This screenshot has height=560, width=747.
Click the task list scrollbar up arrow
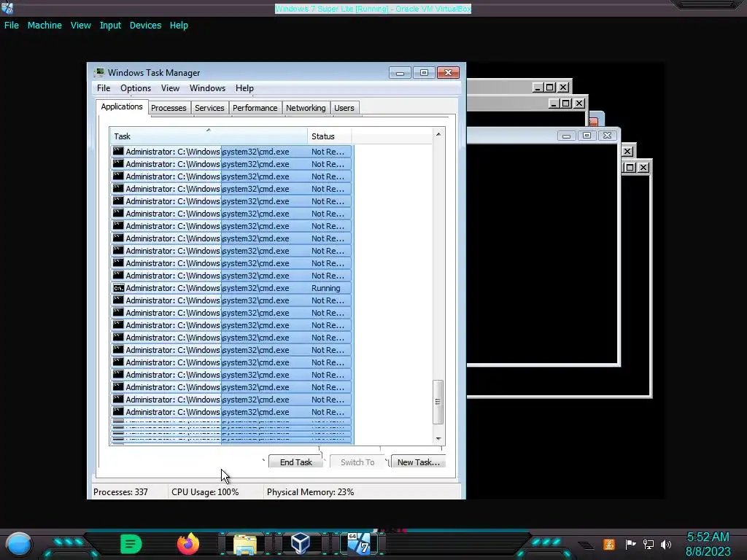pyautogui.click(x=438, y=134)
